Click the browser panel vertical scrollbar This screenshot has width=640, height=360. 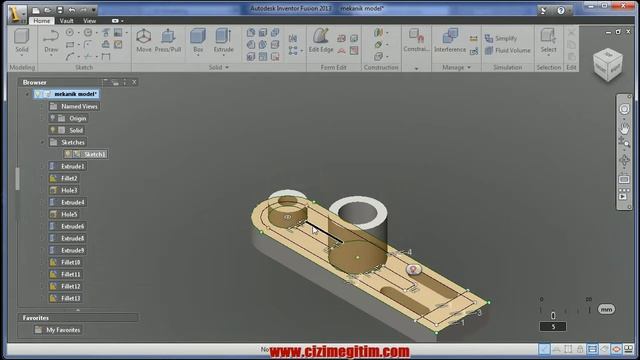(17, 179)
